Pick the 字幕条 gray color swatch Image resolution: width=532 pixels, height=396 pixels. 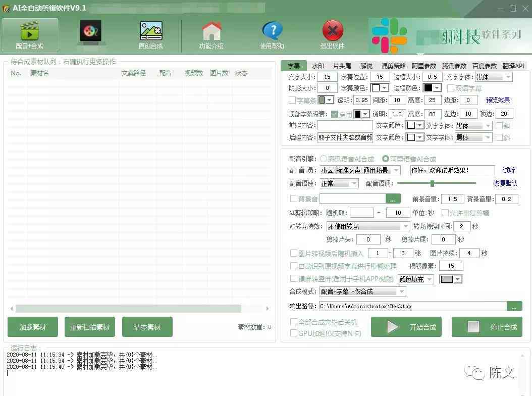pos(322,100)
